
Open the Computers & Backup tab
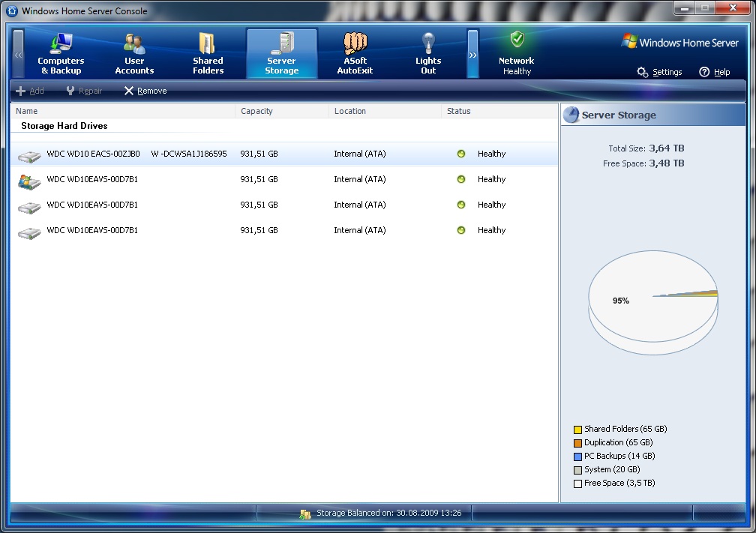61,53
